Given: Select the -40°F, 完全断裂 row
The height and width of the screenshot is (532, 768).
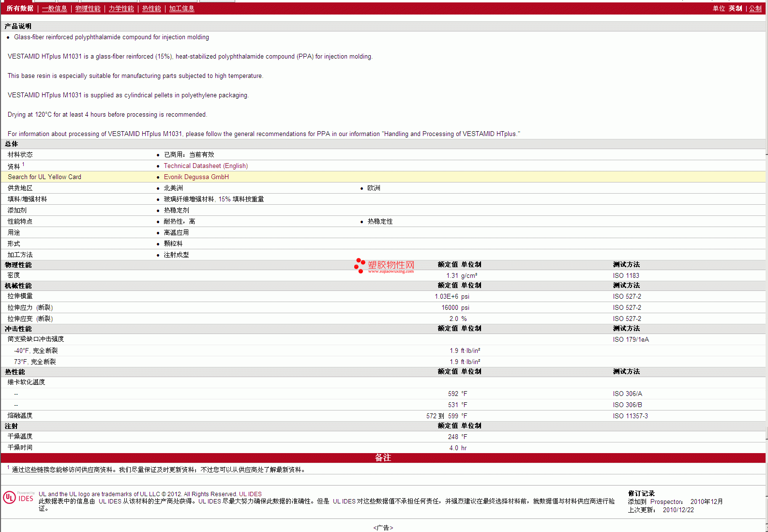Looking at the screenshot, I should coord(383,351).
